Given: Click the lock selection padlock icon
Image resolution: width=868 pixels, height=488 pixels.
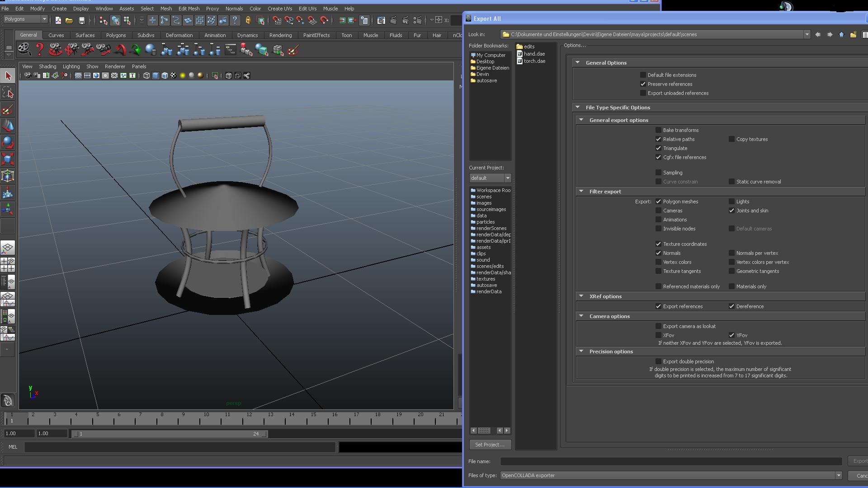Looking at the screenshot, I should coord(248,20).
